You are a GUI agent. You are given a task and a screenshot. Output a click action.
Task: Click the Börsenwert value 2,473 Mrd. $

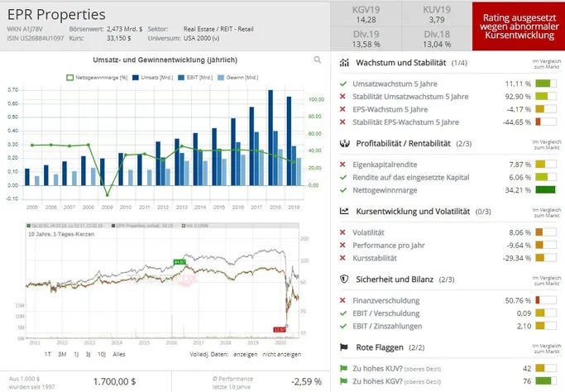coord(124,29)
